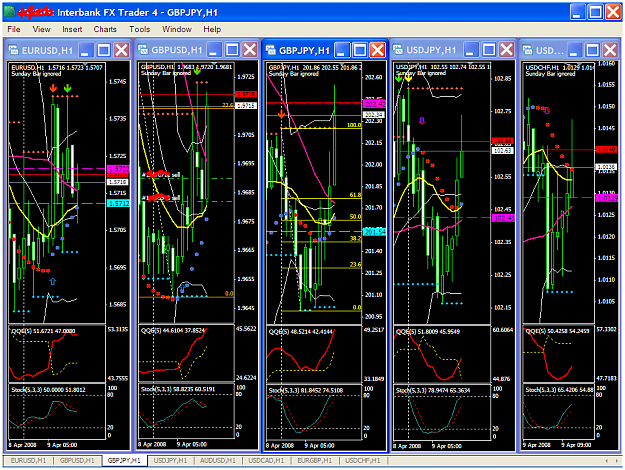The height and width of the screenshot is (470, 625).
Task: Minimize the EURUSD,H1 chart window
Action: tap(86, 50)
